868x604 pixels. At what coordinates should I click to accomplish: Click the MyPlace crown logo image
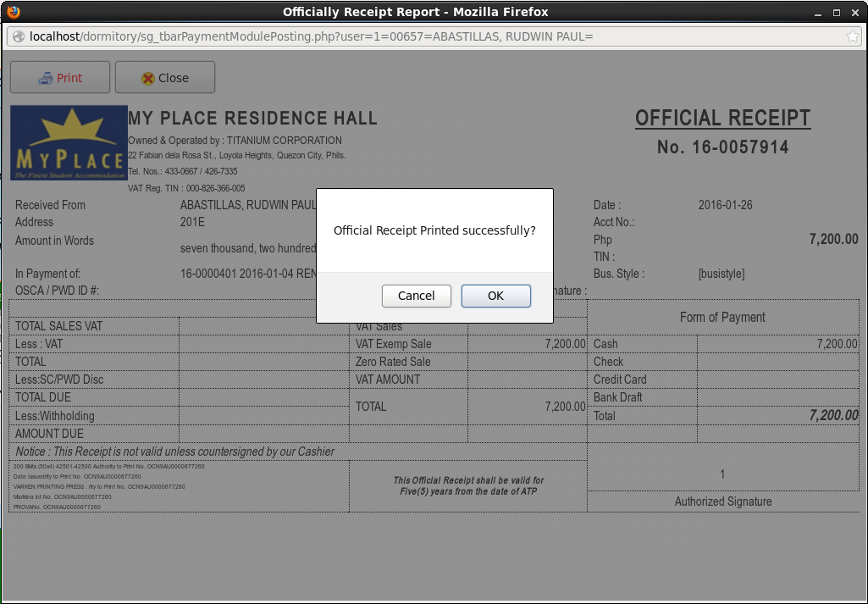coord(68,143)
